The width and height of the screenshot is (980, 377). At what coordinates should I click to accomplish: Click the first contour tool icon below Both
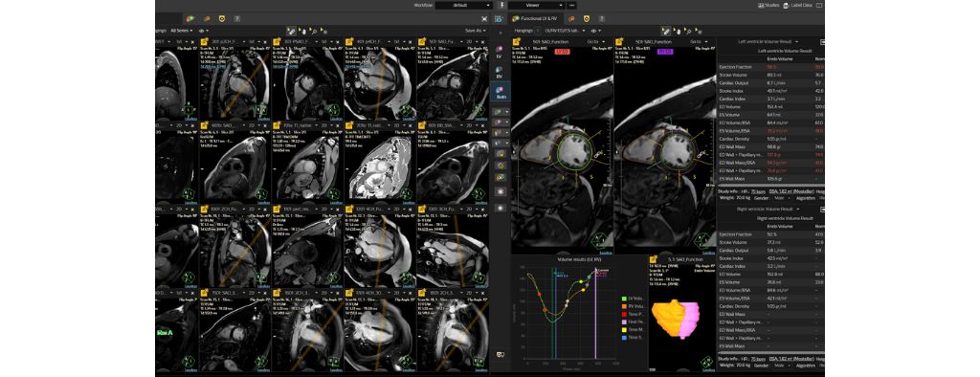[500, 111]
